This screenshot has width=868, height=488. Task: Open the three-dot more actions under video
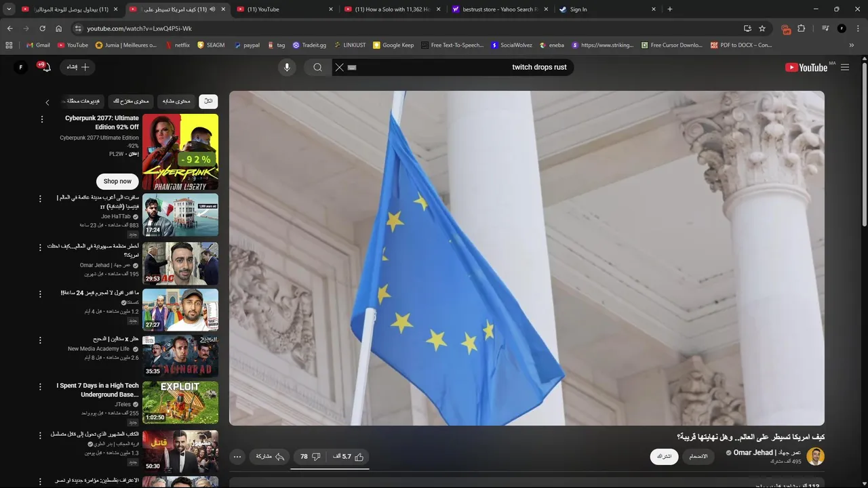[x=237, y=456]
